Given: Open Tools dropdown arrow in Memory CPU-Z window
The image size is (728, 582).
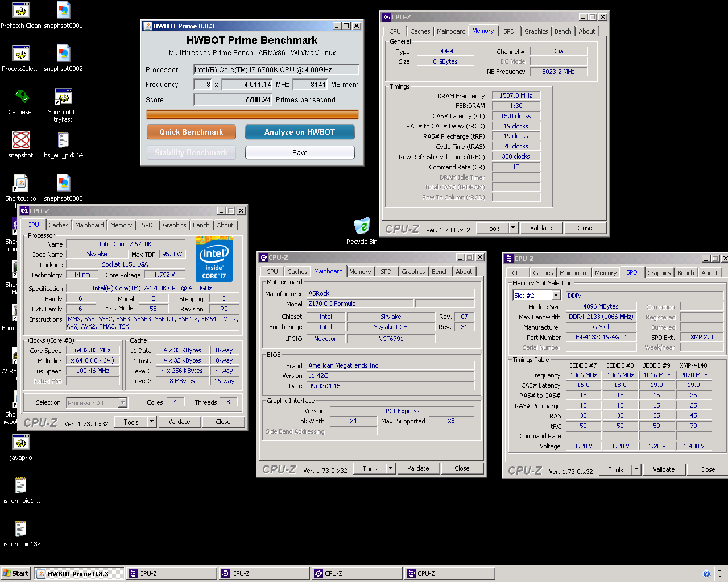Looking at the screenshot, I should coord(513,228).
